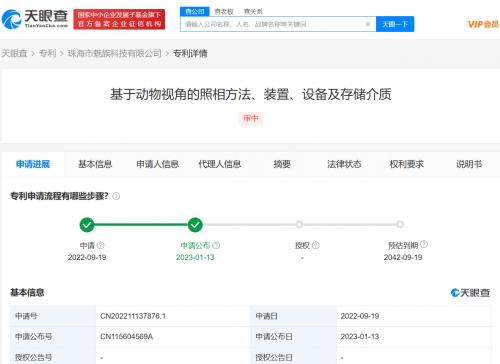Click 珠海市魅族科技有限公司 breadcrumb link
500x364 pixels.
[x=115, y=53]
